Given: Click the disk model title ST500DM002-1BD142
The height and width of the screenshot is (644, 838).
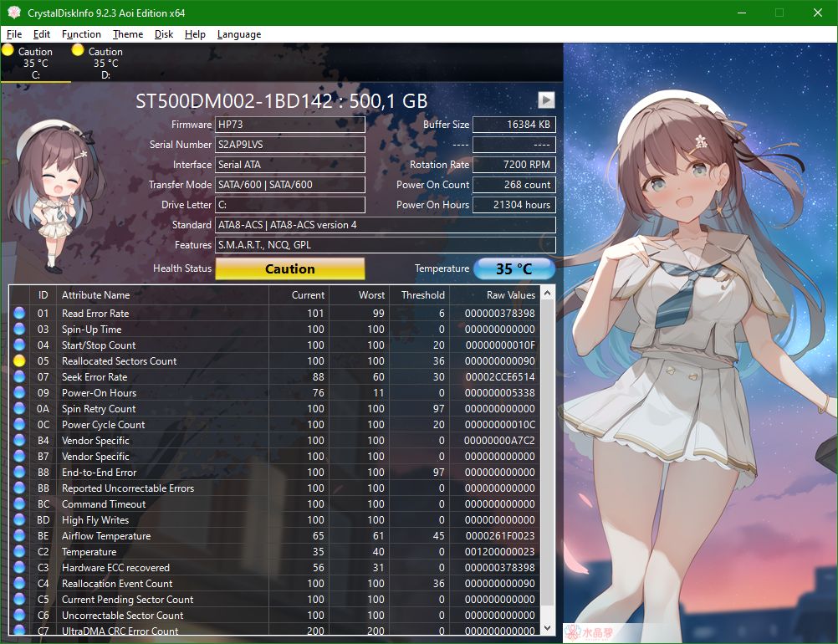Looking at the screenshot, I should 233,101.
